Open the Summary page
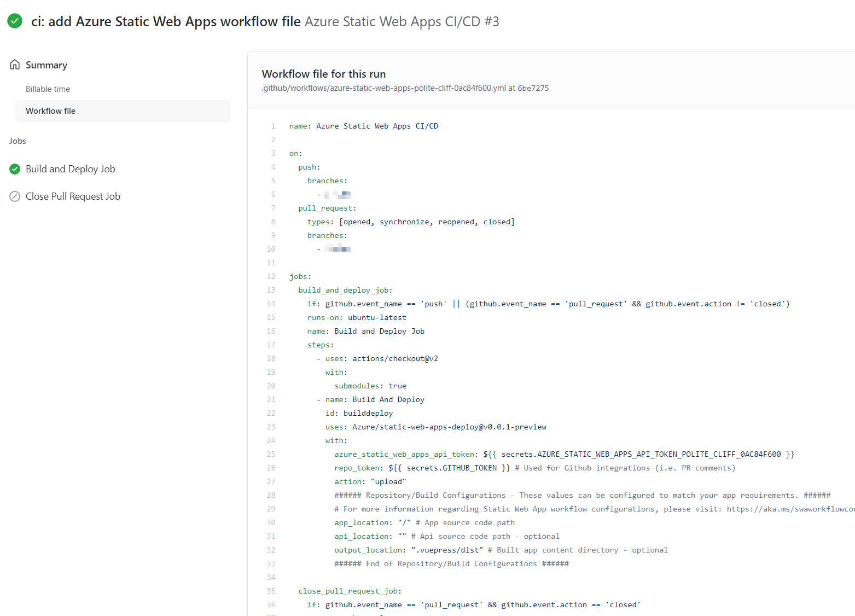 point(46,65)
